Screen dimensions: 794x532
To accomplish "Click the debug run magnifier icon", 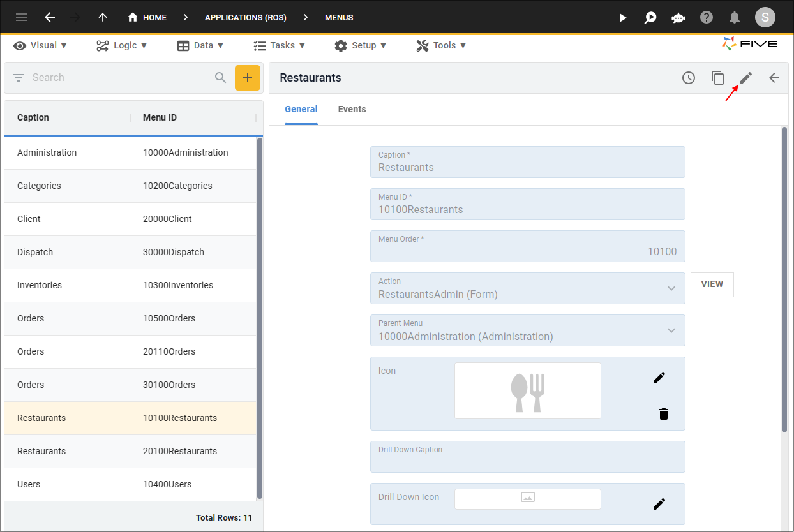I will [650, 17].
